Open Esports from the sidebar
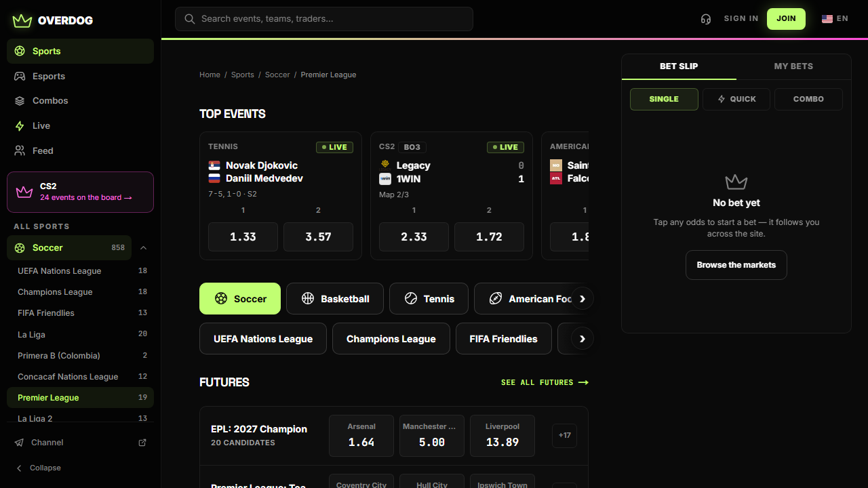 pos(80,76)
